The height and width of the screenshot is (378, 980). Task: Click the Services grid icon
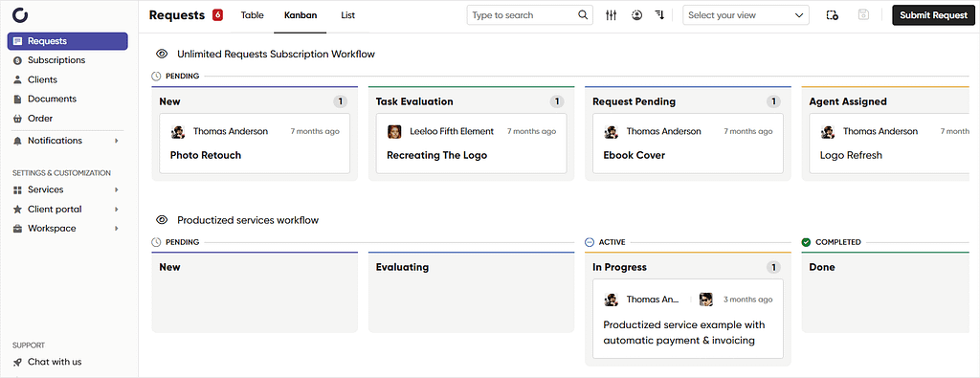tap(17, 189)
